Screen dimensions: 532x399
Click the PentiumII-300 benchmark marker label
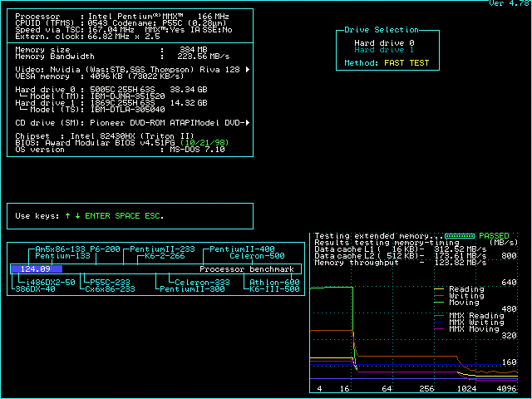pos(192,289)
